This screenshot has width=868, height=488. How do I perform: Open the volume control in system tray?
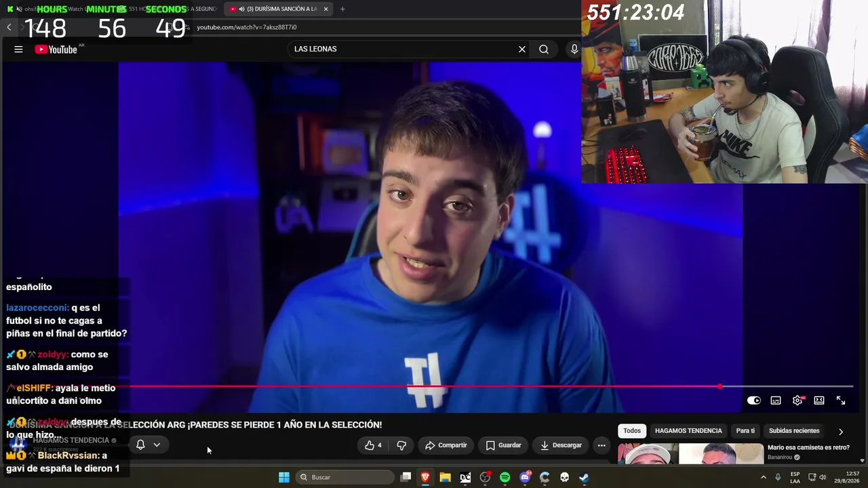click(823, 477)
